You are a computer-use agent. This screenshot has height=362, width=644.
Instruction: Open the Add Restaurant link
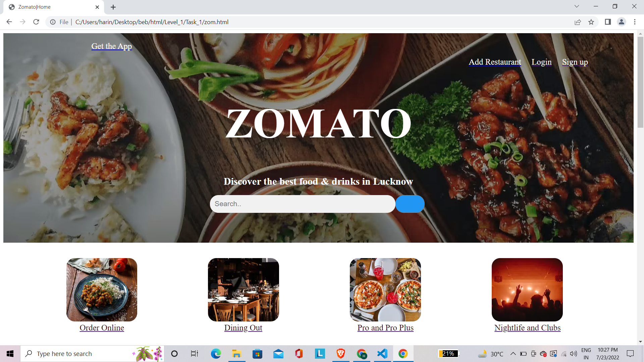pyautogui.click(x=495, y=62)
